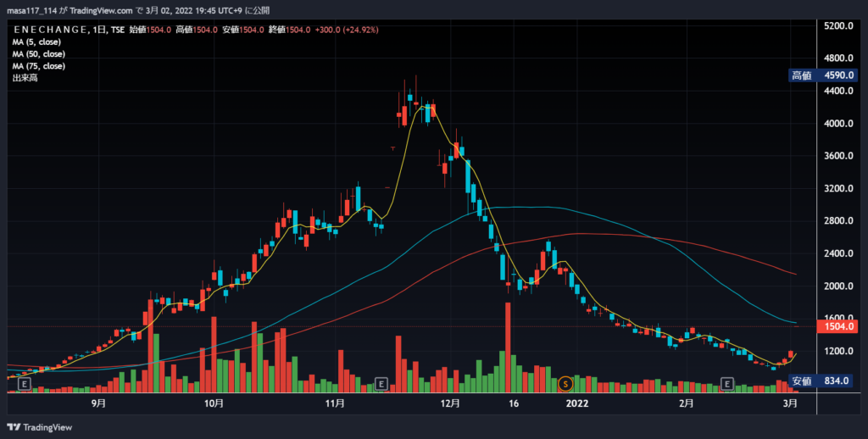Click the earnings E marker in February
This screenshot has height=439, width=868.
tap(726, 383)
